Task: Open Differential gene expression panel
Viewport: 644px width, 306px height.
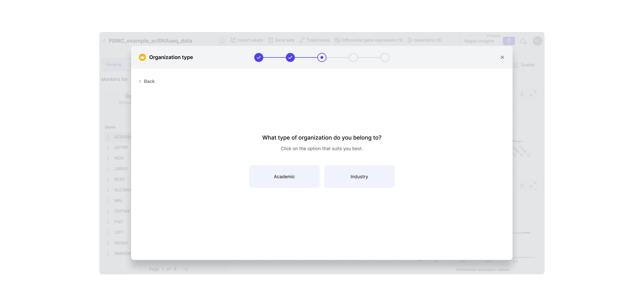Action: click(x=368, y=40)
